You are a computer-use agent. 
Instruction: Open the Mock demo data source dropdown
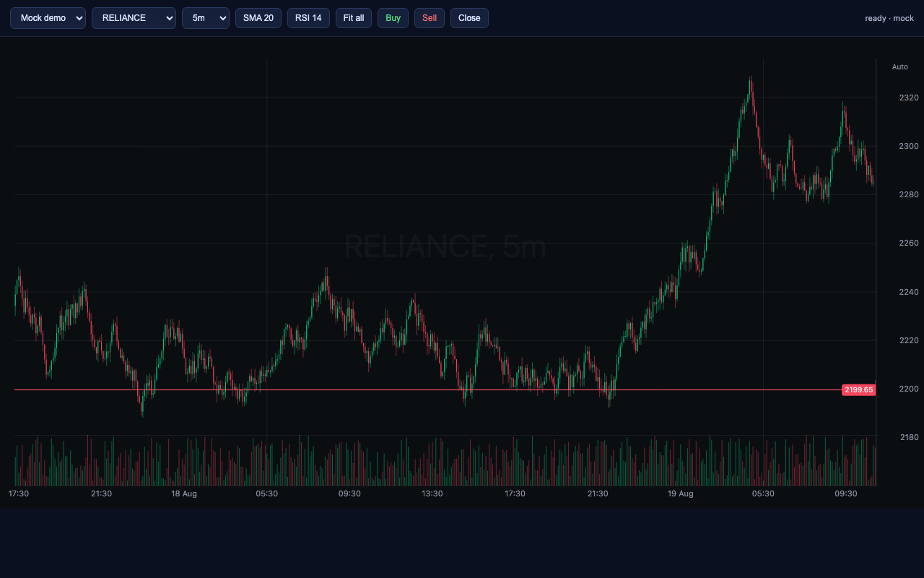click(48, 18)
